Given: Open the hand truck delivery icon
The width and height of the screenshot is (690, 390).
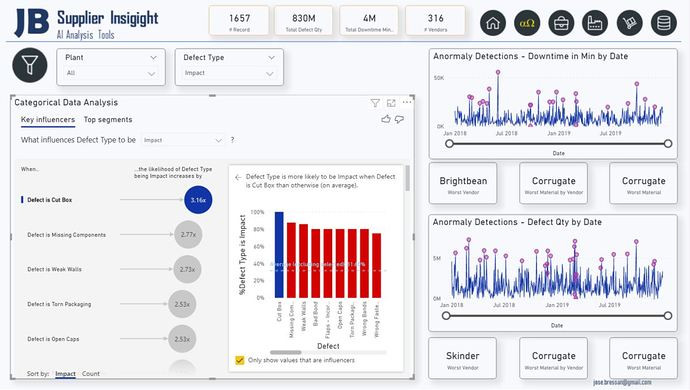Looking at the screenshot, I should pos(630,23).
